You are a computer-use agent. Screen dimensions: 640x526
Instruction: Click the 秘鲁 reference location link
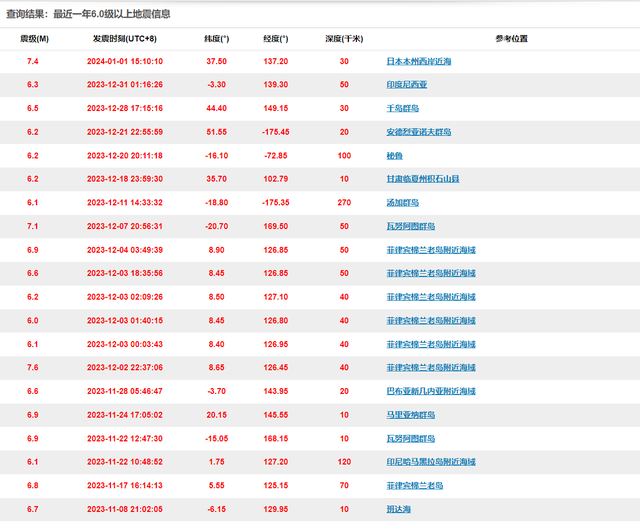pyautogui.click(x=395, y=156)
